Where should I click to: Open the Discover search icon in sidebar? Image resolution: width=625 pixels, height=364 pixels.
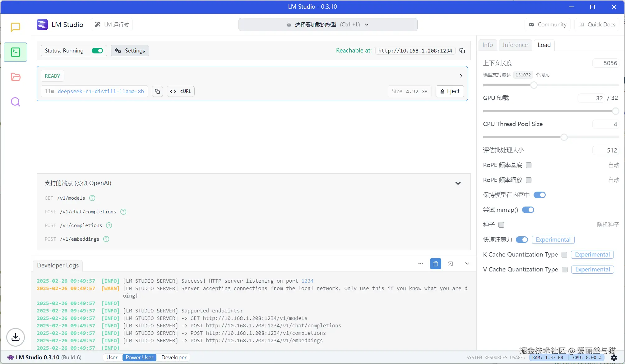tap(15, 102)
